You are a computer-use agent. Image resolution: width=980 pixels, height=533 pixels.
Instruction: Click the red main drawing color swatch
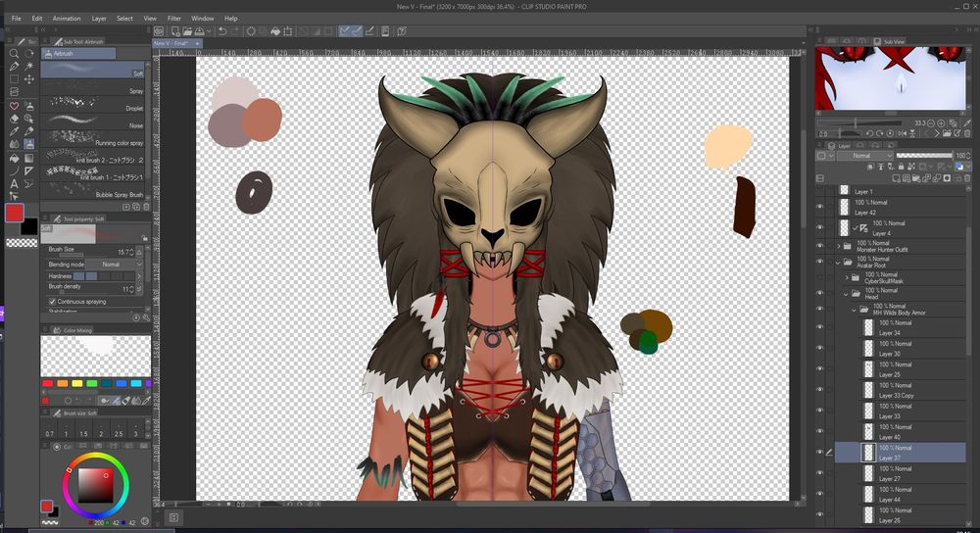coord(15,213)
